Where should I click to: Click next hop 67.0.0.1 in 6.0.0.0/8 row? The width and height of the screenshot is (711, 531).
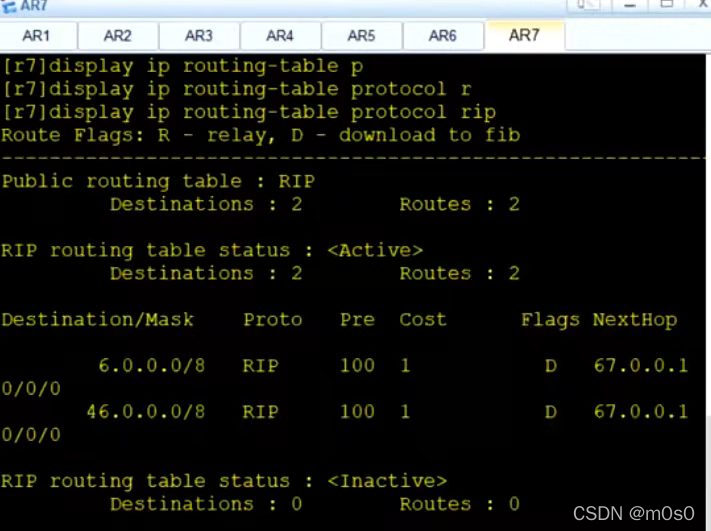pyautogui.click(x=641, y=365)
